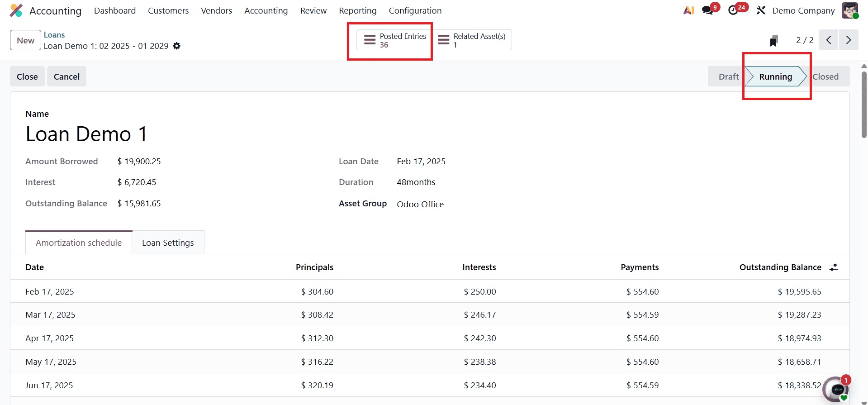Open the Vendors menu

(x=217, y=10)
